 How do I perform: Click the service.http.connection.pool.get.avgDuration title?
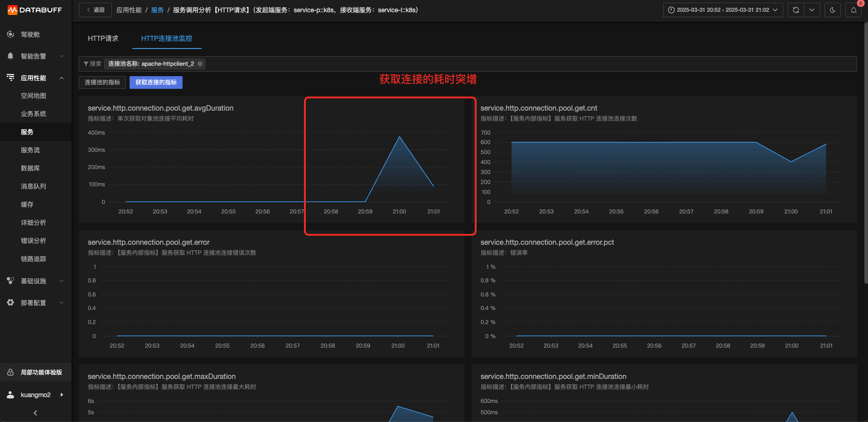161,108
